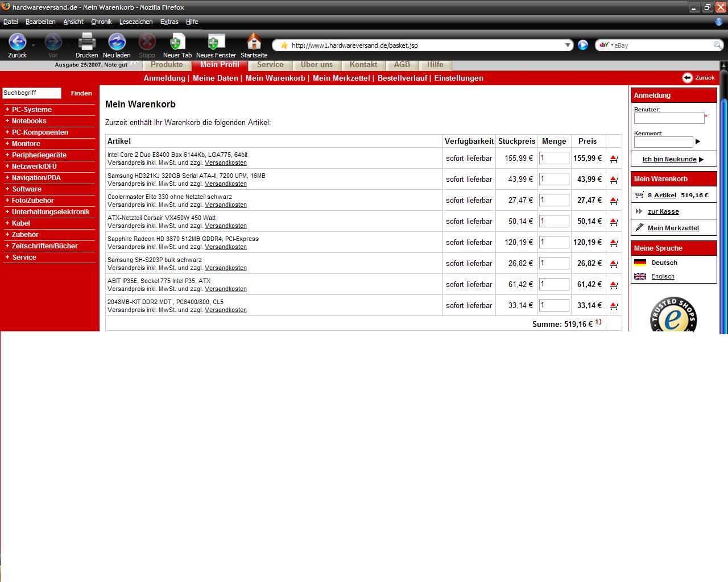Click the pencil icon beside Mein Merkzettel
Image resolution: width=728 pixels, height=582 pixels.
pos(639,227)
